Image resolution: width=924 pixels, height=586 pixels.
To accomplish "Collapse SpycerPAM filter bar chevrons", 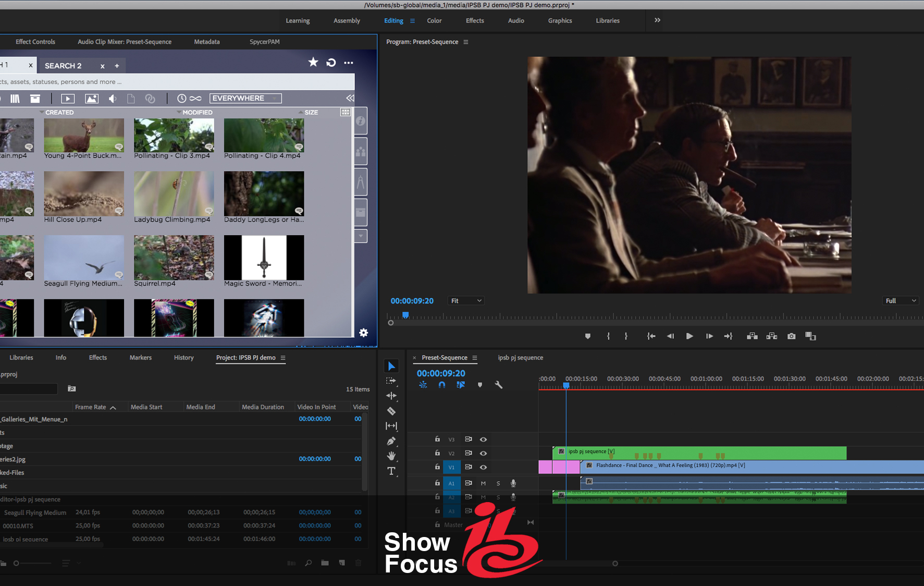I will pos(350,98).
